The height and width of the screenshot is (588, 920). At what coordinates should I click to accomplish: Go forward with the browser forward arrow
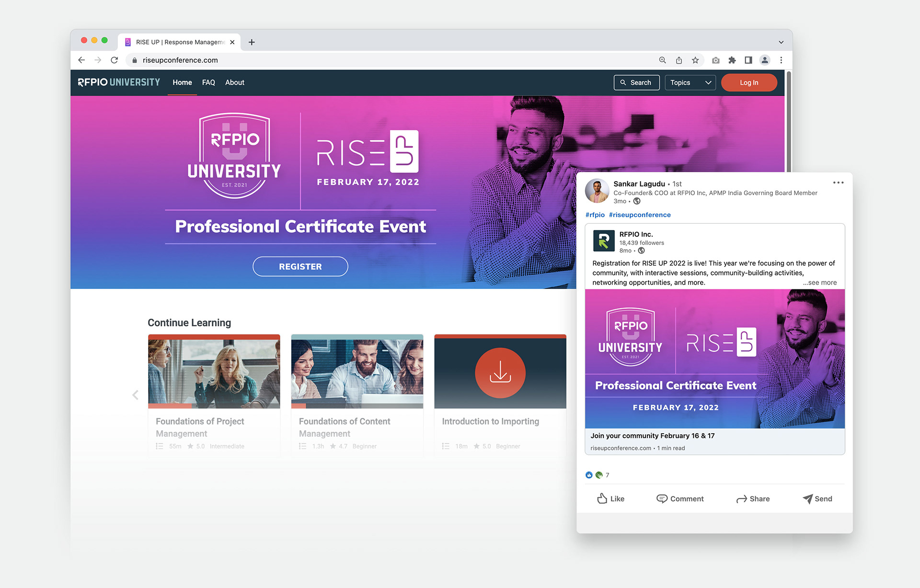[98, 60]
